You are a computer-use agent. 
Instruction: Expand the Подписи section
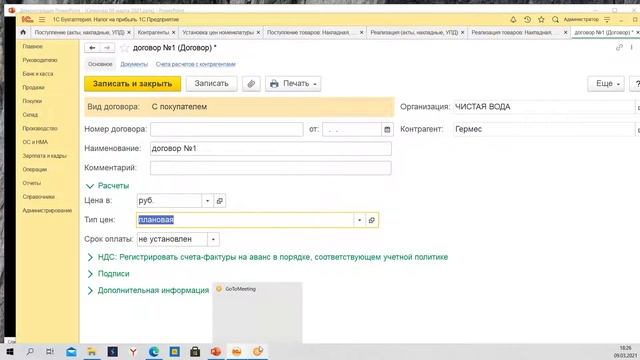[x=90, y=274]
